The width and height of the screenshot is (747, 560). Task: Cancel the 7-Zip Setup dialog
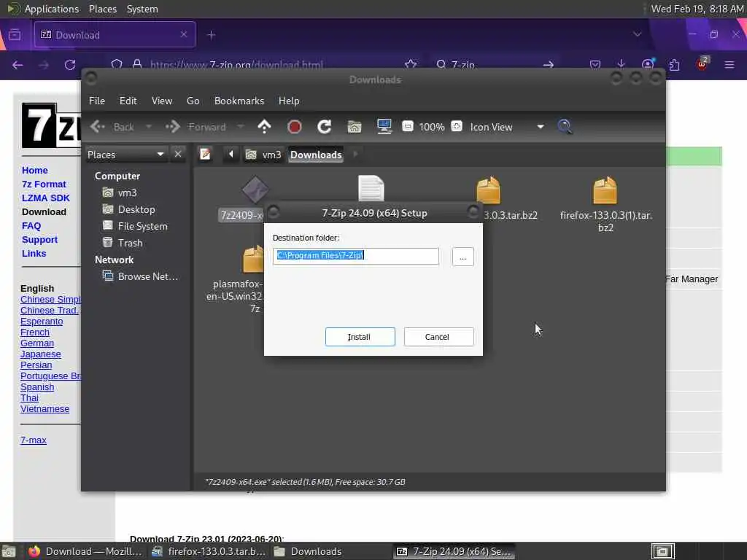coord(438,337)
